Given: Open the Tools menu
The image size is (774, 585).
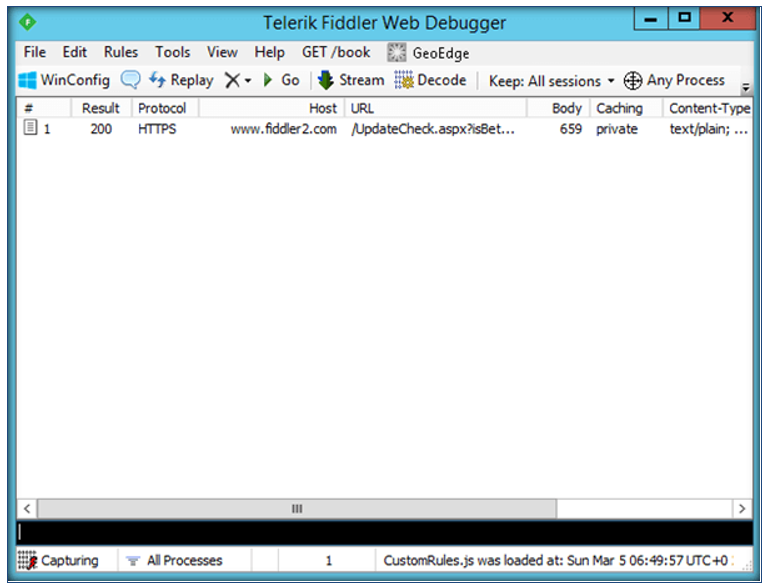Looking at the screenshot, I should point(172,52).
